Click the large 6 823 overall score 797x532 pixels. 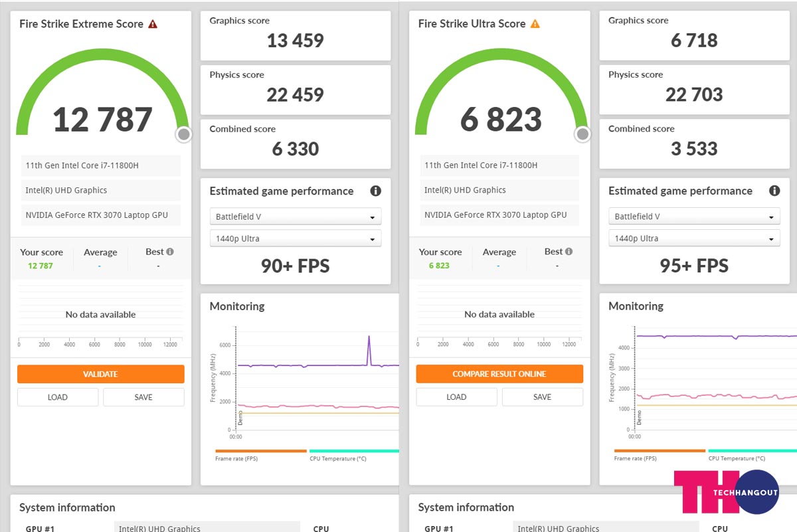[x=501, y=120]
